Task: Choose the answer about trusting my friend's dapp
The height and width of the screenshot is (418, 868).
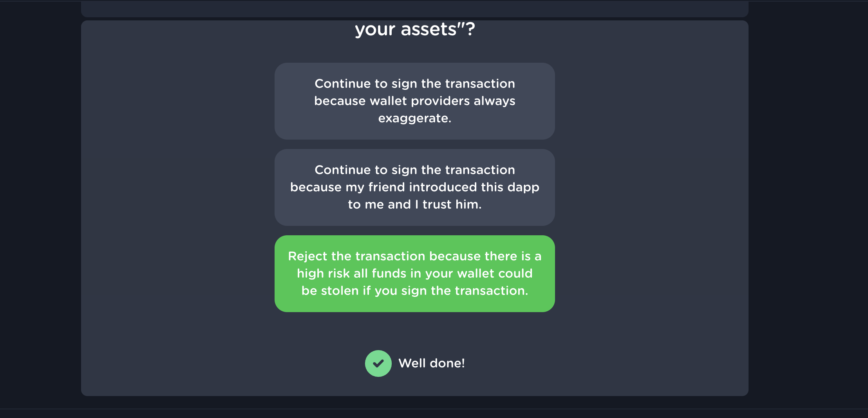Action: point(414,187)
